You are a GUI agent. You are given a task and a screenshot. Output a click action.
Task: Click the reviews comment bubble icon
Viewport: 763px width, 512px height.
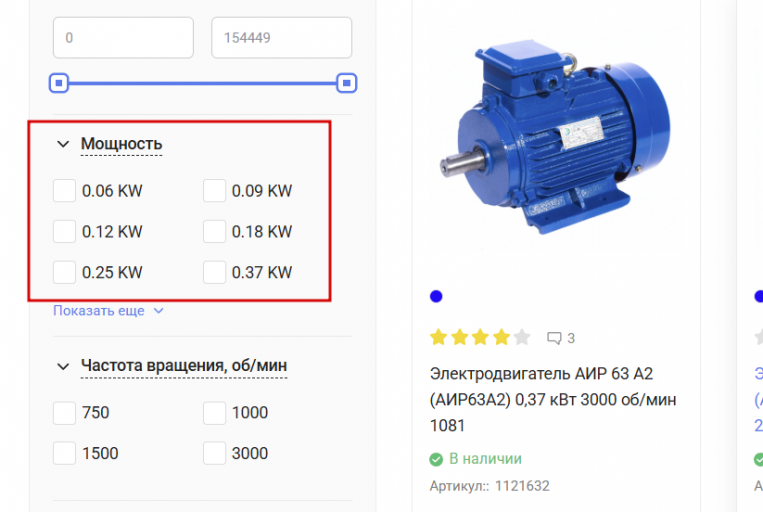[x=554, y=338]
